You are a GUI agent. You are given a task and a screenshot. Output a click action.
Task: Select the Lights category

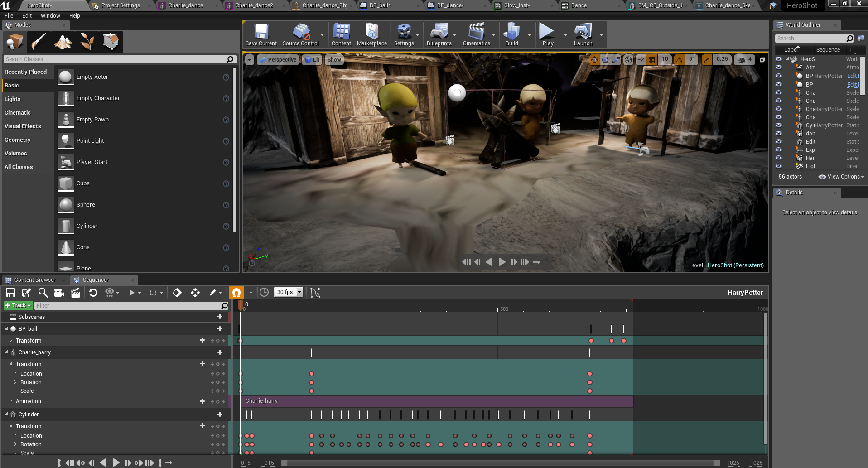13,99
